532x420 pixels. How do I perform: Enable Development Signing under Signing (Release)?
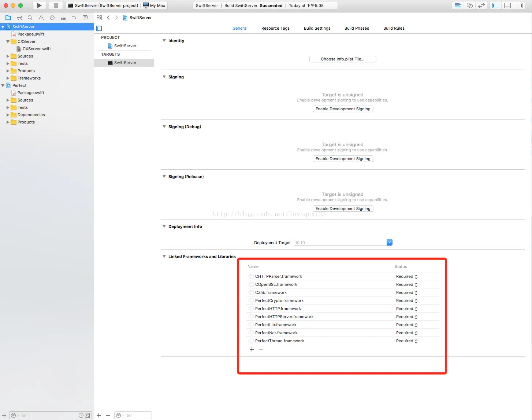343,209
